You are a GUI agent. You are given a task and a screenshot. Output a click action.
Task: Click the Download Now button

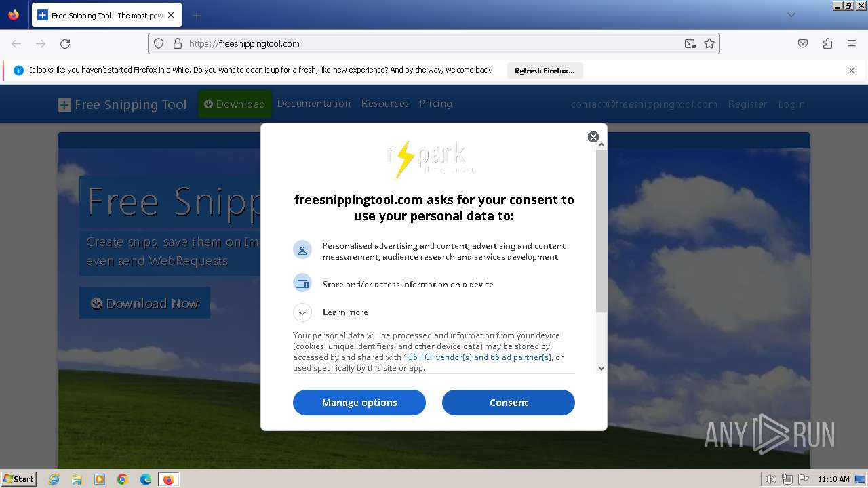[144, 303]
